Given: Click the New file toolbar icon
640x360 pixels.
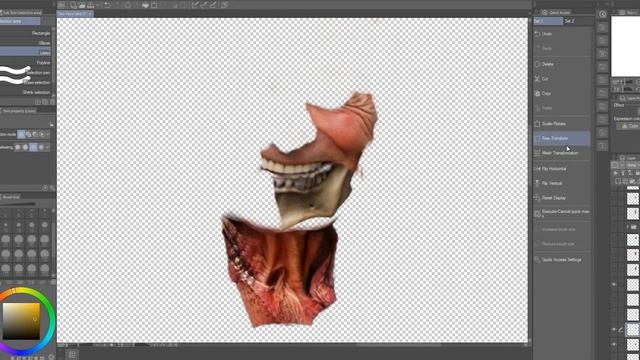Looking at the screenshot, I should coord(73,5).
